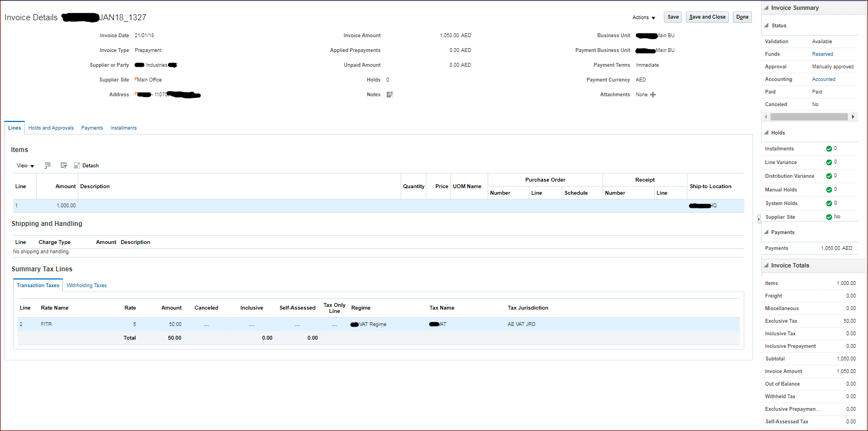Click the right scroll arrow in Invoice Summary
This screenshot has width=868, height=431.
(853, 117)
